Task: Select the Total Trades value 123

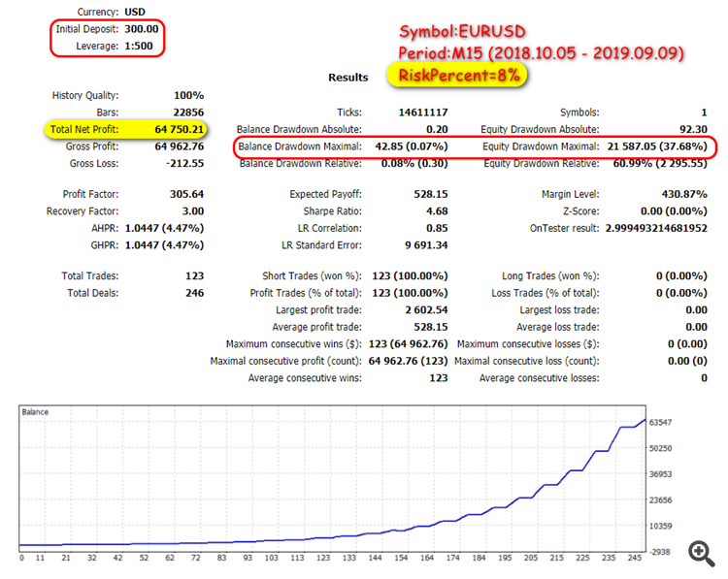Action: pos(194,276)
